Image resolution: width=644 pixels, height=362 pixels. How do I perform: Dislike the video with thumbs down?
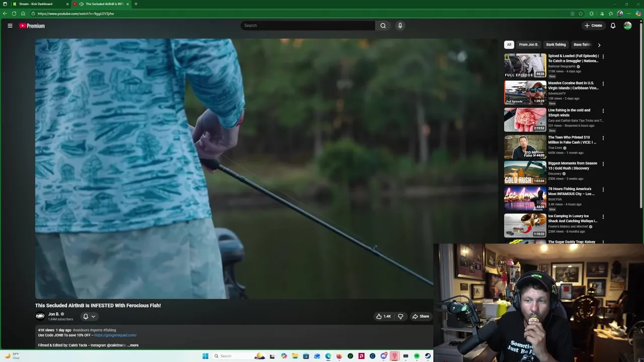point(400,316)
